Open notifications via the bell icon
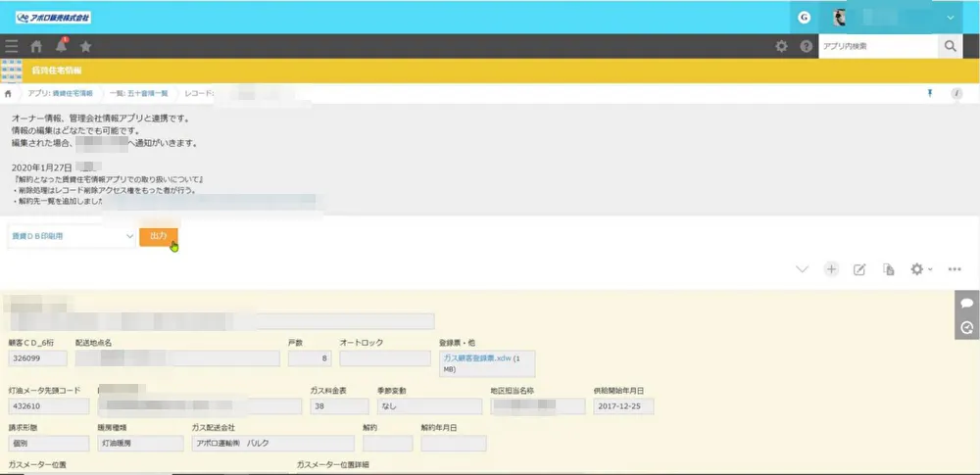The image size is (980, 475). click(62, 46)
